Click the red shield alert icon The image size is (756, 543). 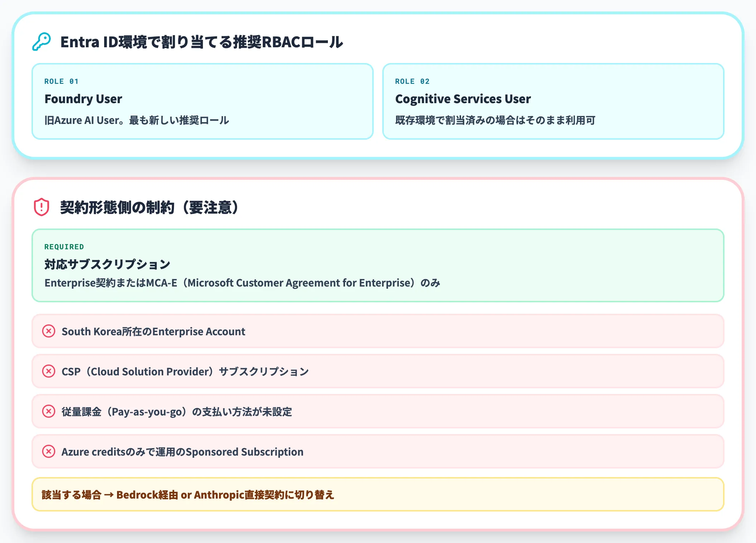point(42,207)
